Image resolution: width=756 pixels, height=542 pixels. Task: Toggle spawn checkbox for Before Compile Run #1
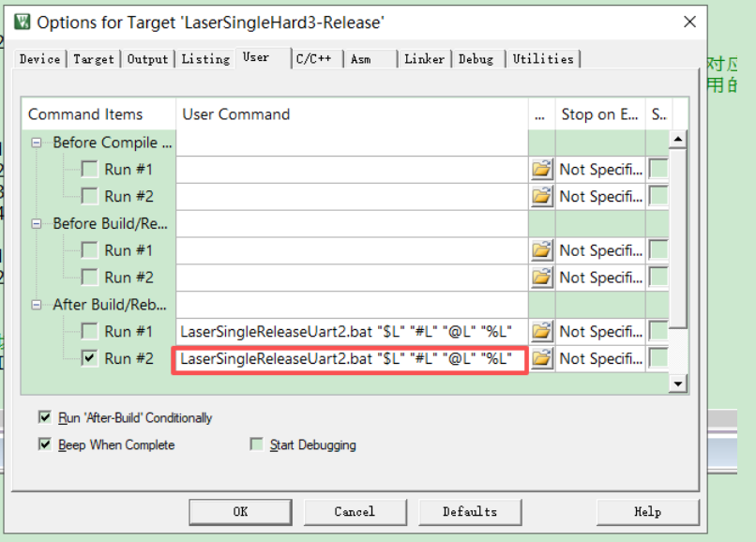tap(658, 169)
